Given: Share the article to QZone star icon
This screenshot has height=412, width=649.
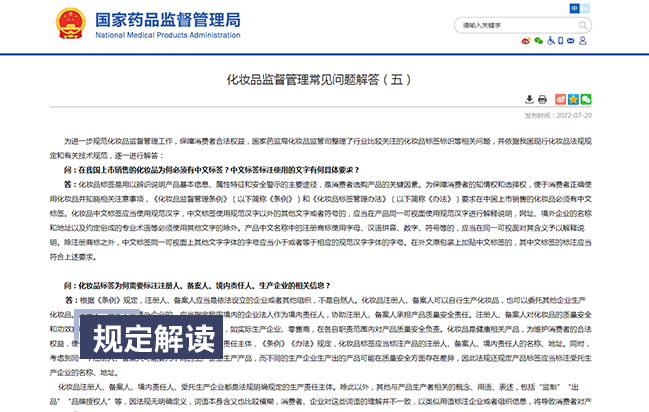Looking at the screenshot, I should point(573,99).
